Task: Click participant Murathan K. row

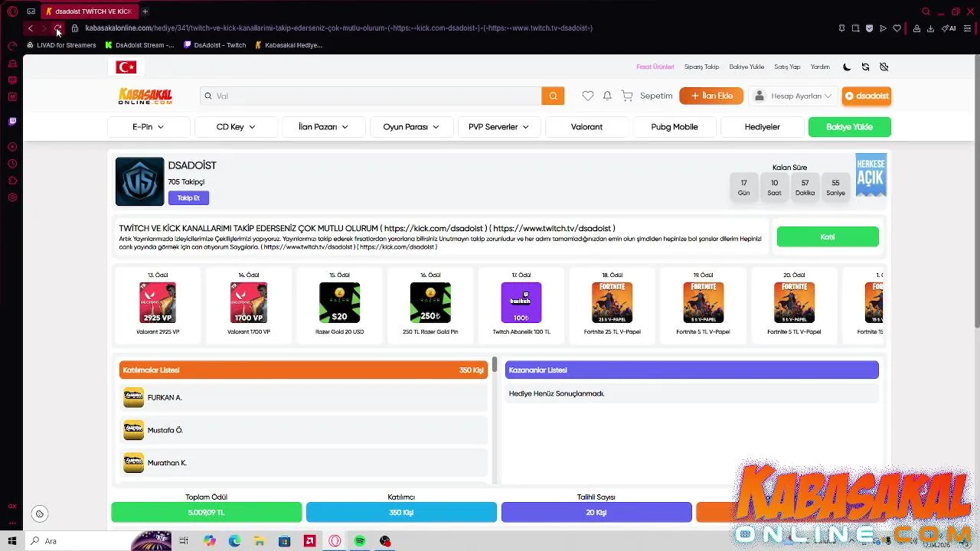Action: (304, 463)
